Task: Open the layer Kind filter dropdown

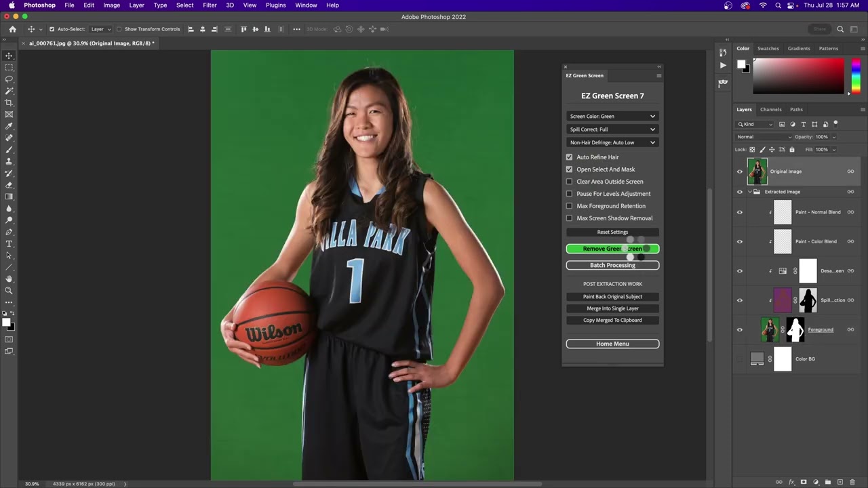Action: click(x=755, y=124)
